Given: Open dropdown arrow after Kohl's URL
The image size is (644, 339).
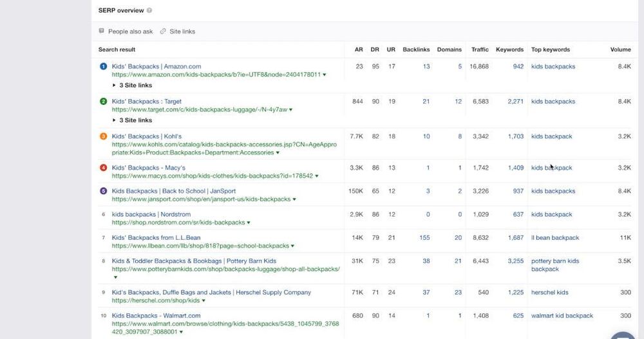Looking at the screenshot, I should [x=278, y=152].
